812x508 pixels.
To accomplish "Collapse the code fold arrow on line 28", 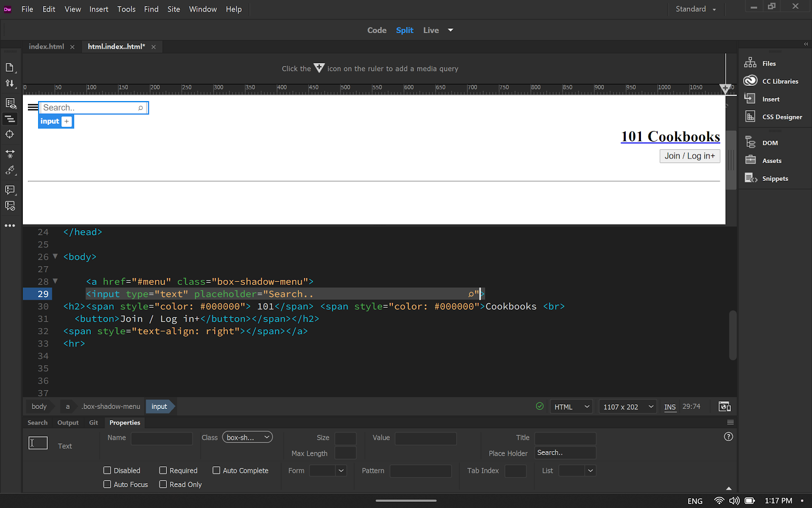I will pyautogui.click(x=55, y=280).
